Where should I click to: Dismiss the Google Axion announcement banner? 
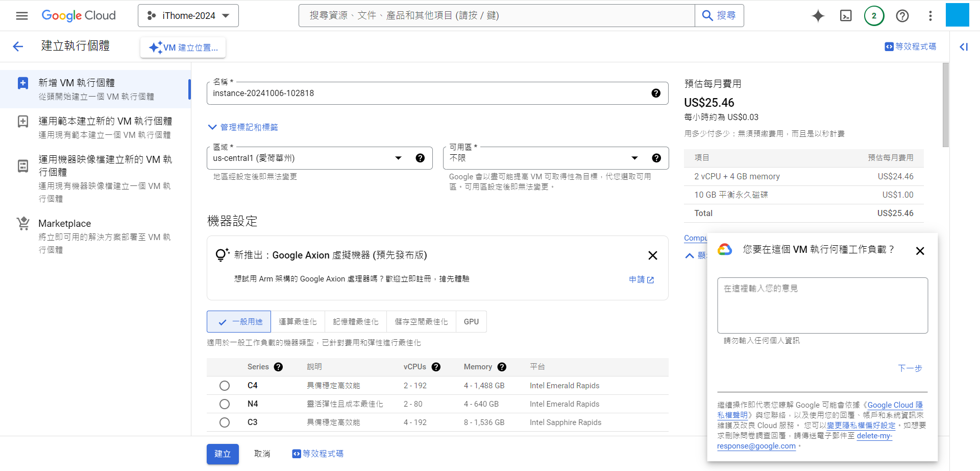pyautogui.click(x=652, y=255)
